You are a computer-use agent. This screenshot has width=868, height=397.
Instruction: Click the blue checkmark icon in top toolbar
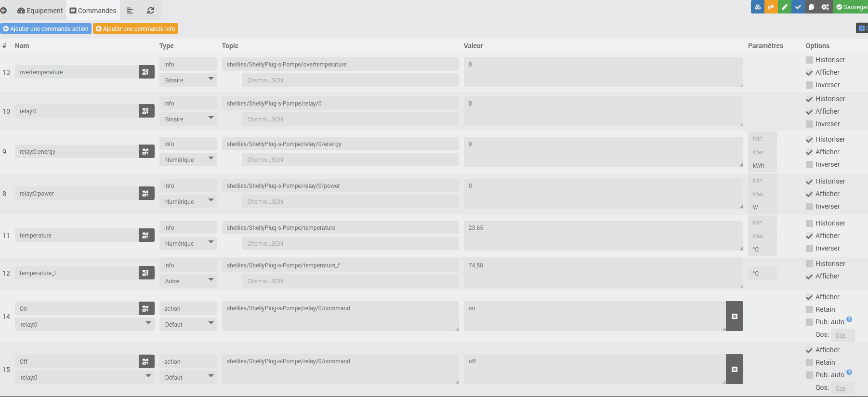[798, 7]
